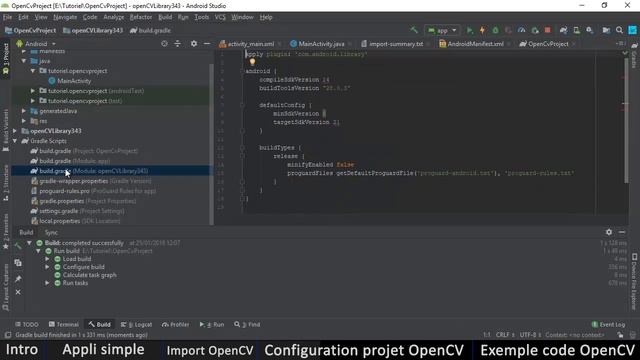Open SDK Manager download icon
Image resolution: width=640 pixels, height=360 pixels.
tap(589, 30)
